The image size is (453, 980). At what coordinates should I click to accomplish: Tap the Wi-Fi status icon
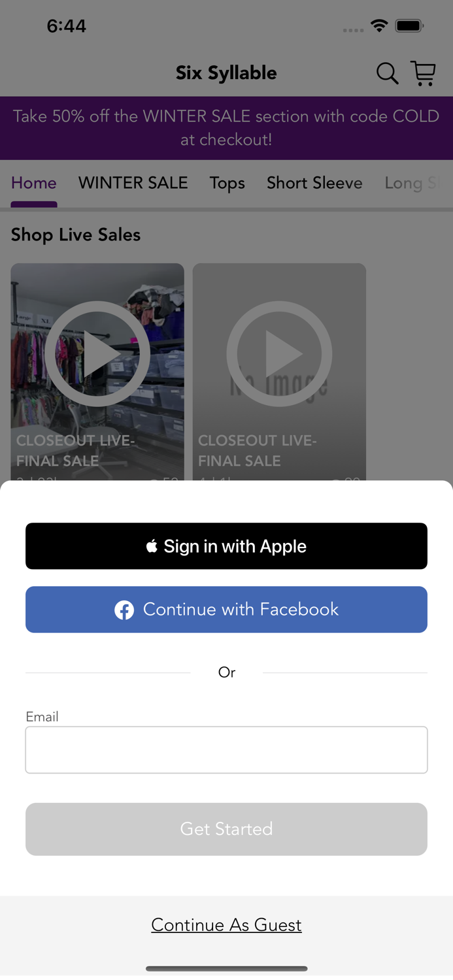378,26
